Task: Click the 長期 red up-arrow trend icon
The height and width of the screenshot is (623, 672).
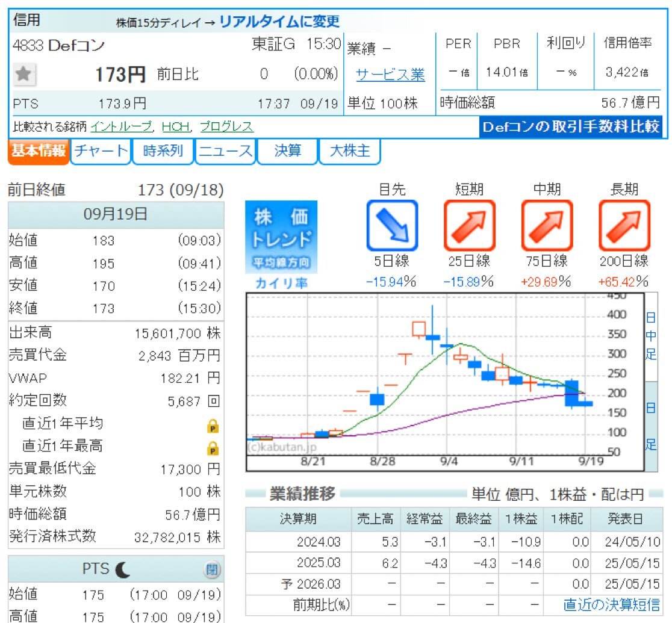Action: click(x=624, y=225)
